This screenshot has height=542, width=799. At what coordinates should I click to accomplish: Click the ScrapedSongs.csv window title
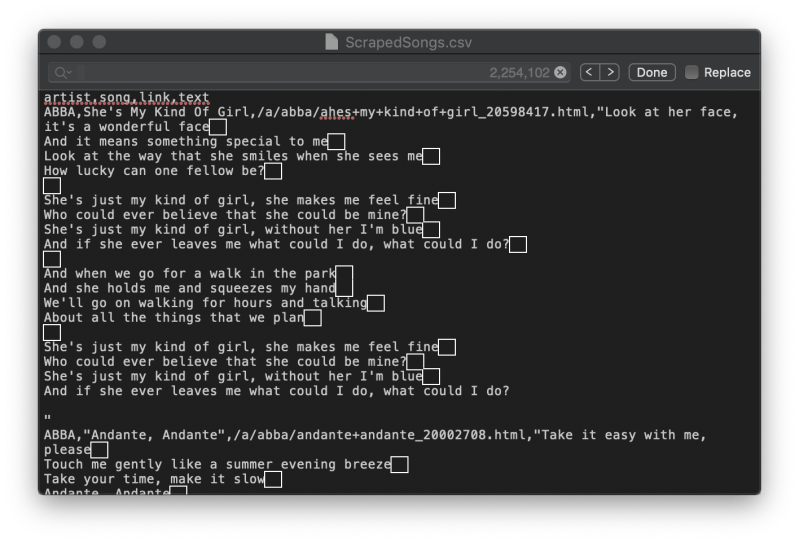tap(408, 42)
